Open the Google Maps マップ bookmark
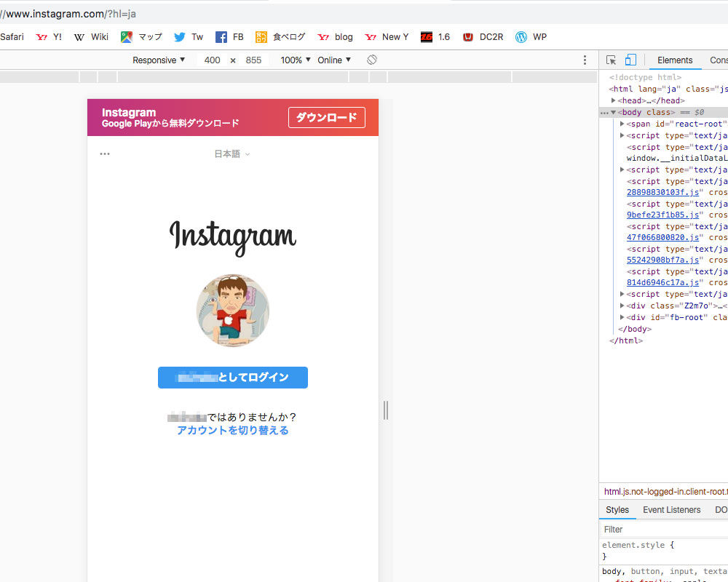 coord(142,37)
